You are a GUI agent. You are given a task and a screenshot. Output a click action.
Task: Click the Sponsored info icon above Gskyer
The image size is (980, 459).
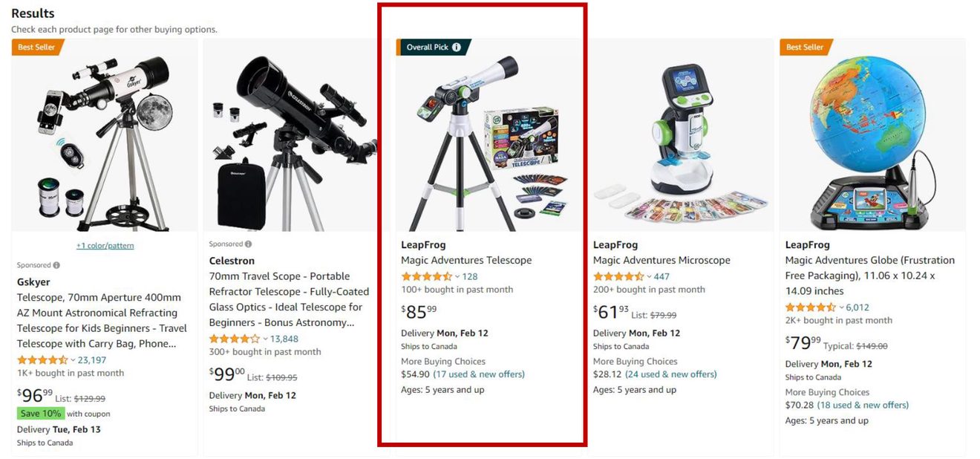pos(56,265)
